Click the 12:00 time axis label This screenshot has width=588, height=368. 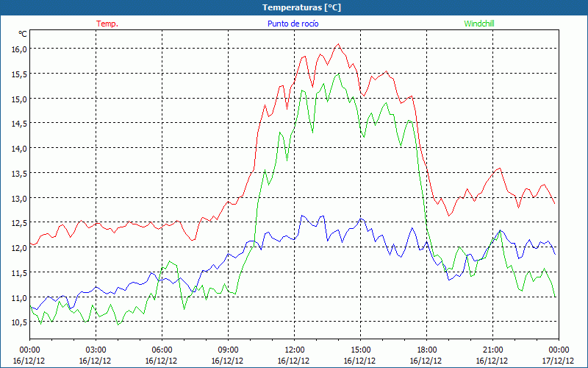[295, 350]
